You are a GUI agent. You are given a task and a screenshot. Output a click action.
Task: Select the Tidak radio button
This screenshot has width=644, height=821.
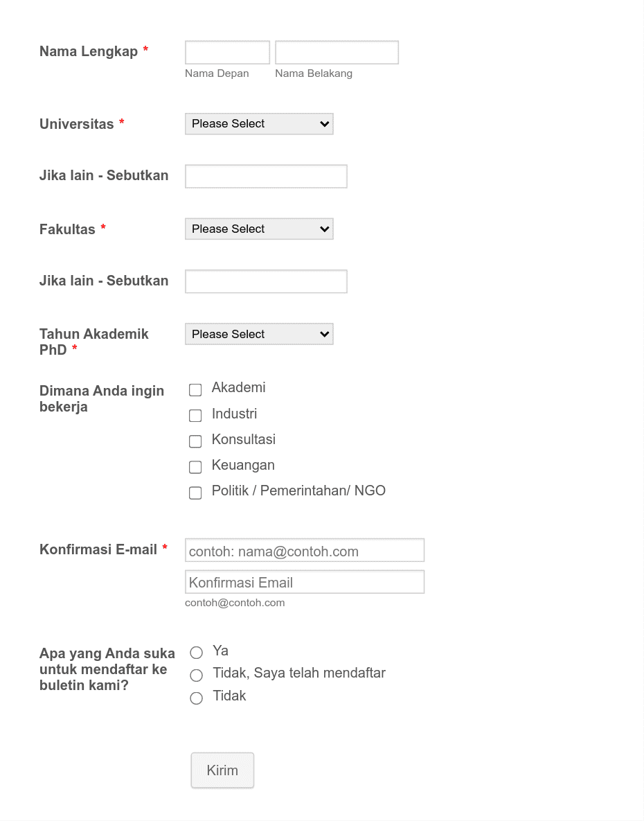(x=197, y=698)
